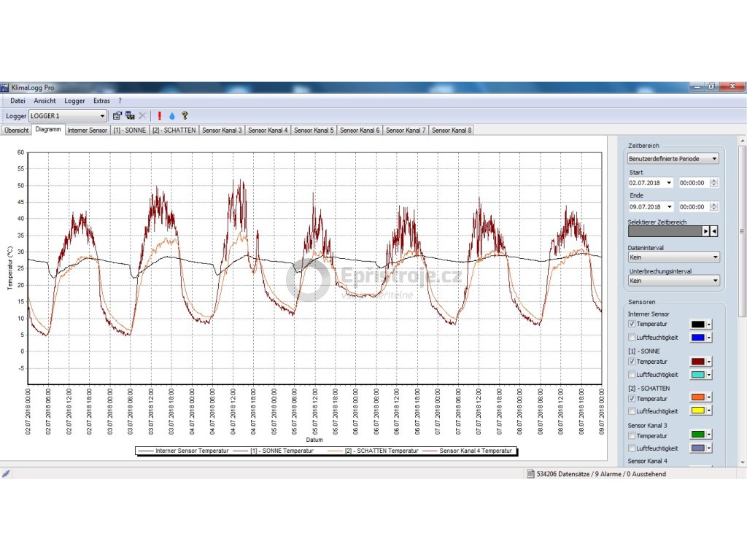
Task: Open the [1] - SONNE tab
Action: (129, 131)
